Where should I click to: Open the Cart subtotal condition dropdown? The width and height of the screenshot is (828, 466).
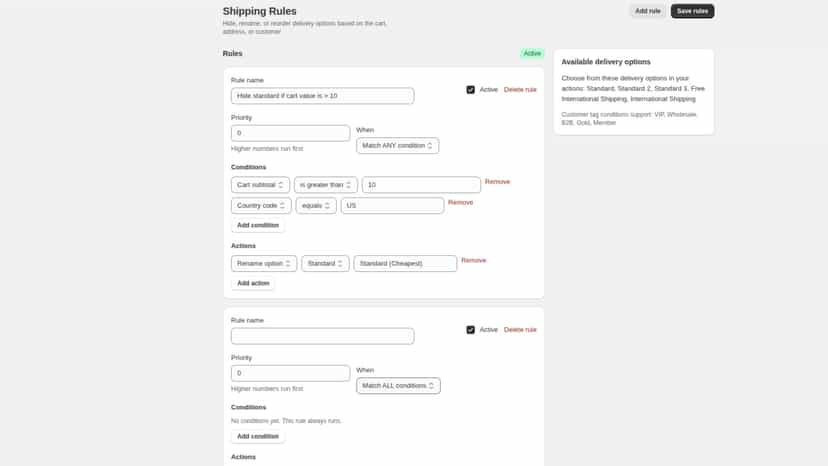[x=260, y=185]
